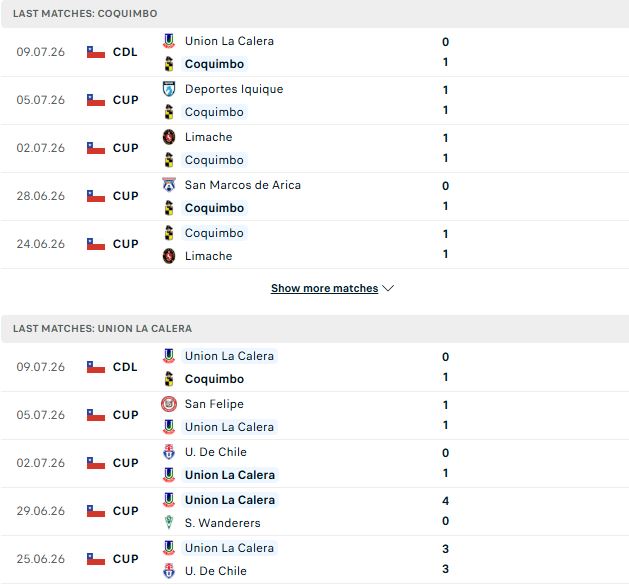The image size is (629, 584).
Task: Click the Deportes Iquique team crest
Action: point(169,89)
